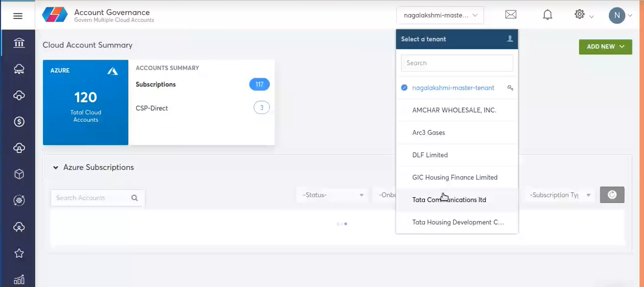Image resolution: width=644 pixels, height=287 pixels.
Task: Click the ACCOUNTS SUMMARY heading
Action: click(x=167, y=68)
